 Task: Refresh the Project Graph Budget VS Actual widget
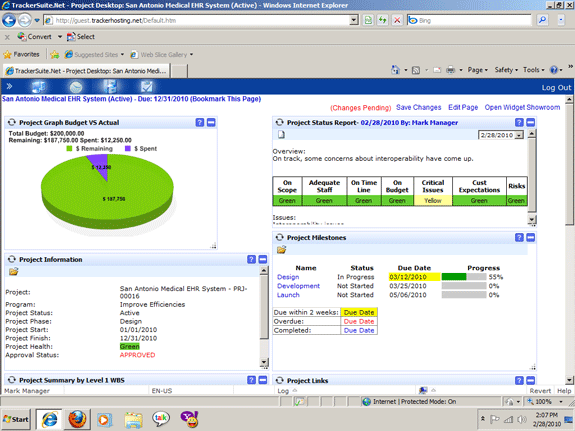point(12,122)
